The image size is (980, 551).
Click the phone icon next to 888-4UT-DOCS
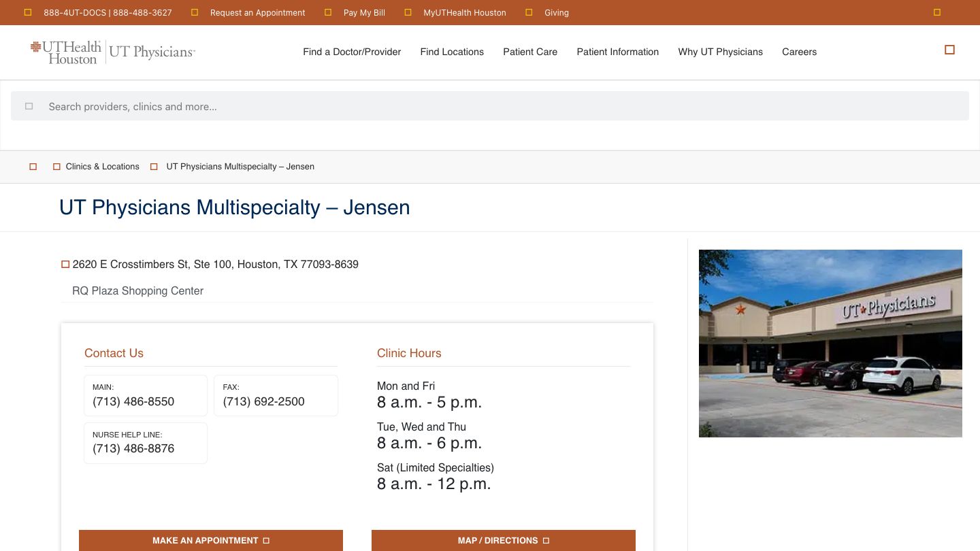click(28, 12)
